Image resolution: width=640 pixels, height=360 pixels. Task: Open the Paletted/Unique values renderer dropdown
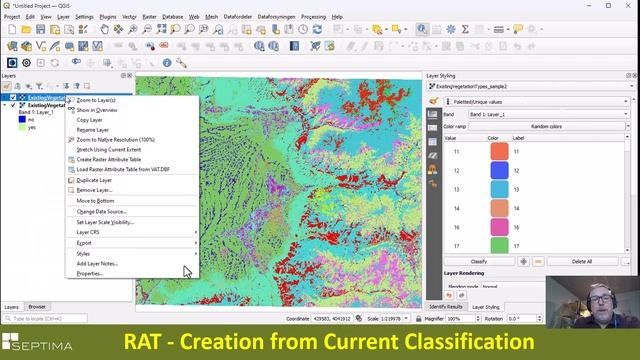coord(537,102)
